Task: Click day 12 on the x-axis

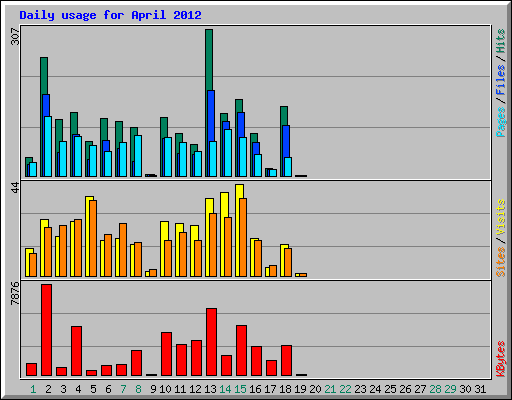Action: pyautogui.click(x=195, y=389)
